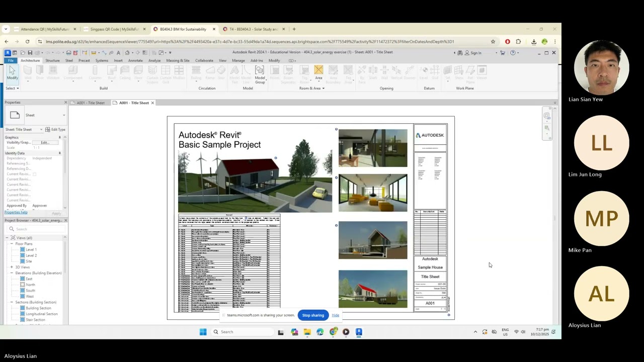This screenshot has height=362, width=644.
Task: Select the Shaft opening tool
Action: [373, 73]
